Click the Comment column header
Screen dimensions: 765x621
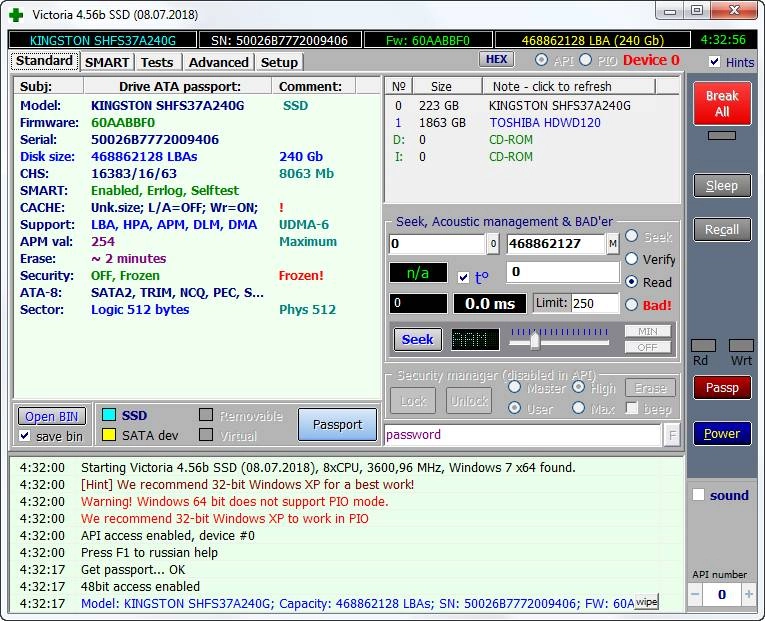[313, 86]
